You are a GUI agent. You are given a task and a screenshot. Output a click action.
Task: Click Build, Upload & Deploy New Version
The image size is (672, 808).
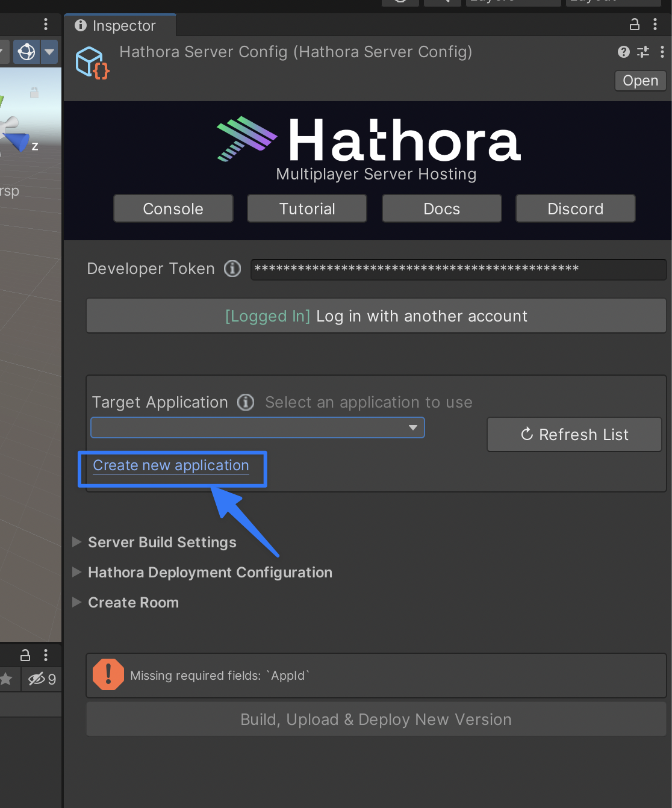(x=376, y=719)
